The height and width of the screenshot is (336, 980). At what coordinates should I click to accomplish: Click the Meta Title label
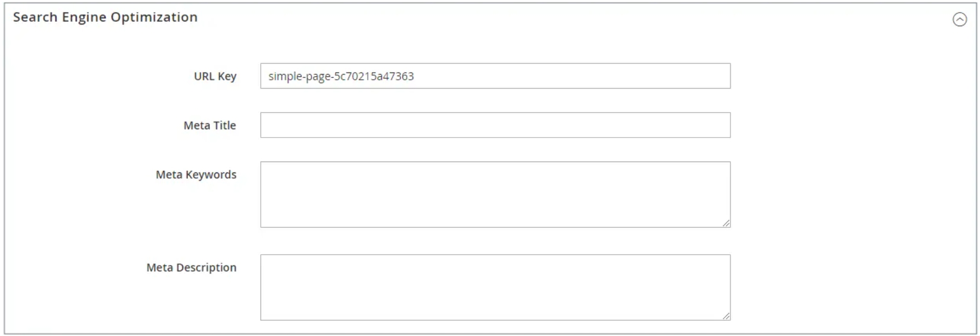[210, 126]
